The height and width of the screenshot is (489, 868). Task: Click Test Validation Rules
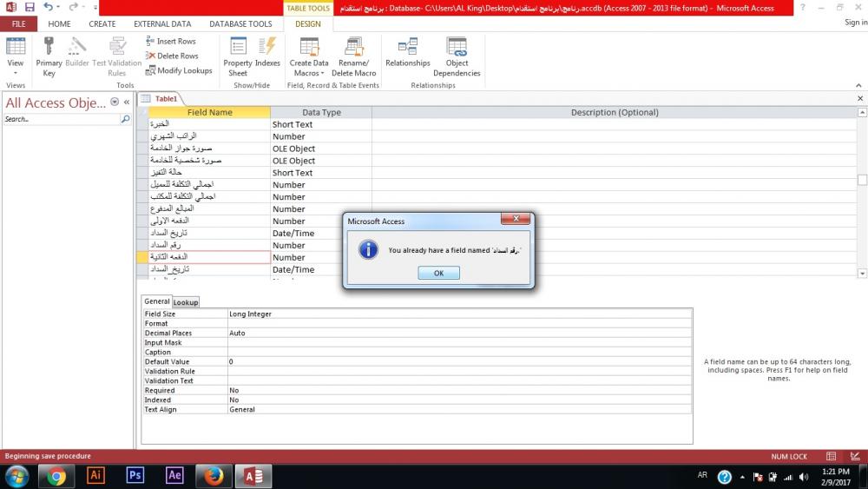point(117,57)
